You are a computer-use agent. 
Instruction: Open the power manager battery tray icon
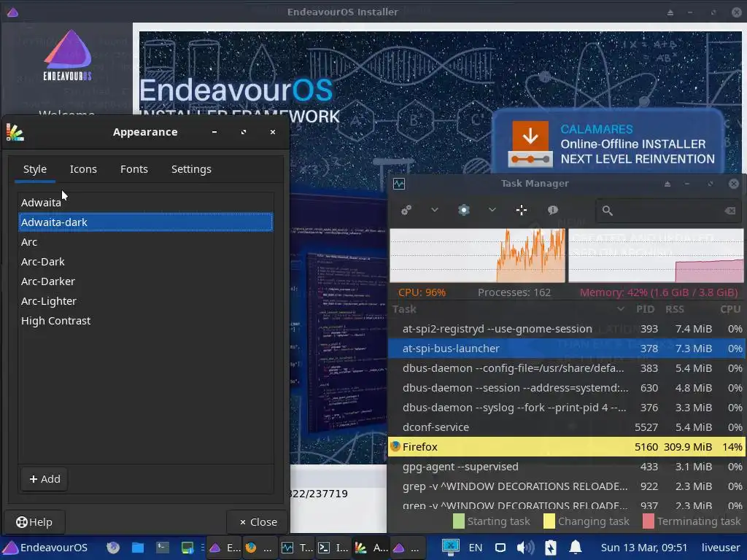(x=550, y=548)
